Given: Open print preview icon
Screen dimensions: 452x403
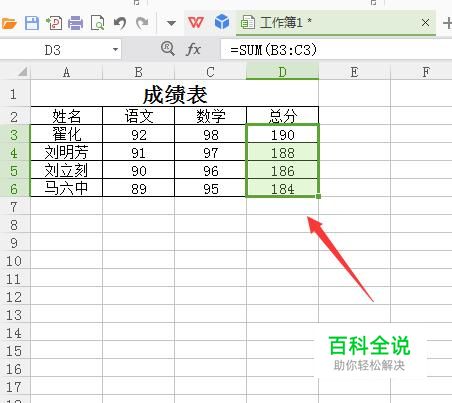Looking at the screenshot, I should 97,23.
